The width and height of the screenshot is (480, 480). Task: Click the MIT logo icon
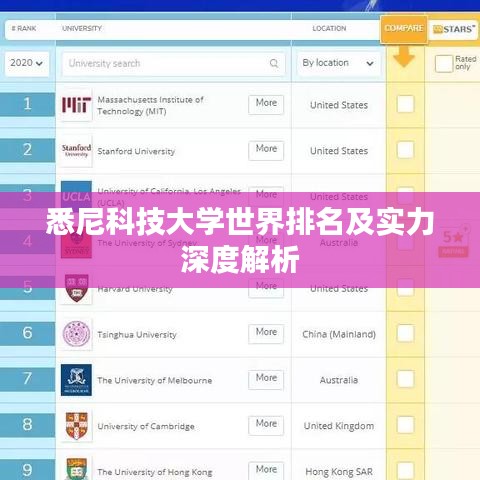tap(76, 105)
